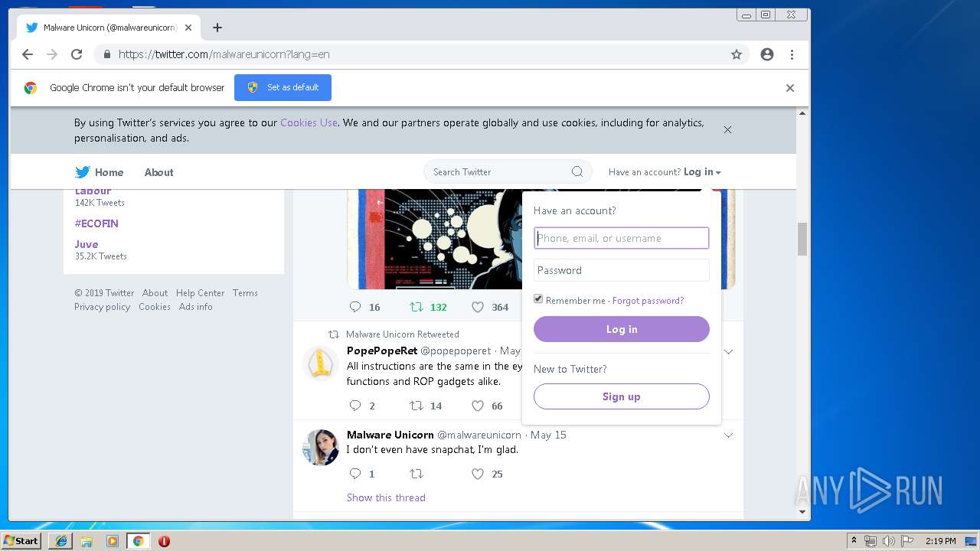Open the Privacy policy footer link
980x551 pixels.
(x=102, y=307)
